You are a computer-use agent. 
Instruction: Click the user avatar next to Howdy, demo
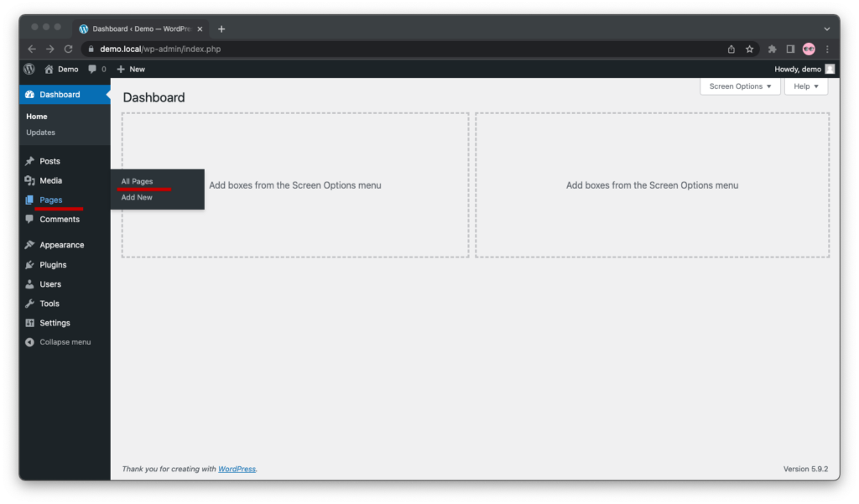click(x=830, y=69)
